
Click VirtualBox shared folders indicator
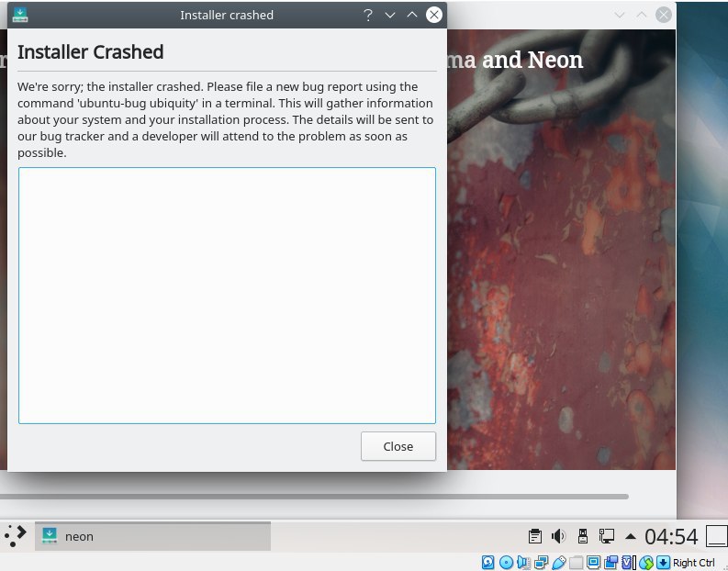click(576, 563)
